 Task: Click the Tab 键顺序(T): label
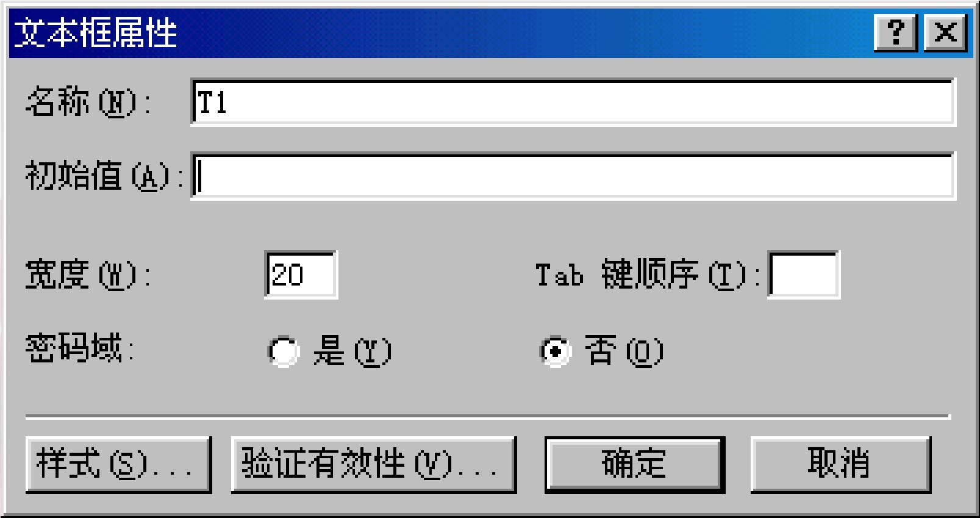648,275
